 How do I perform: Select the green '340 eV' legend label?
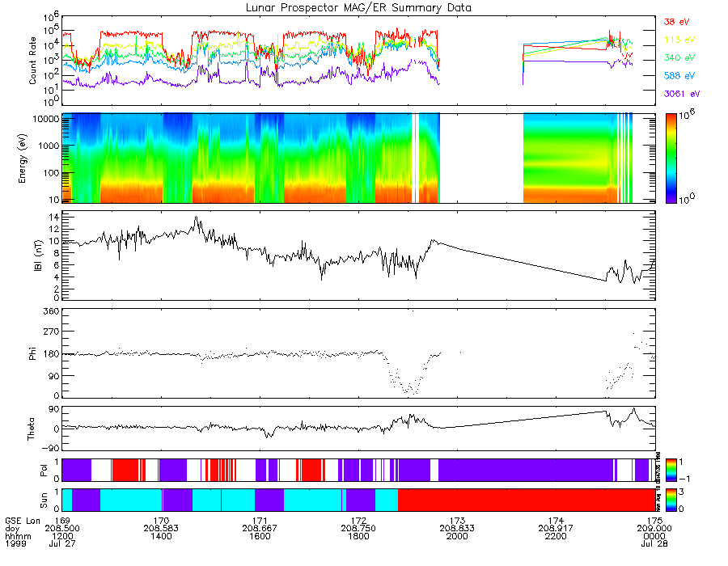pos(679,57)
